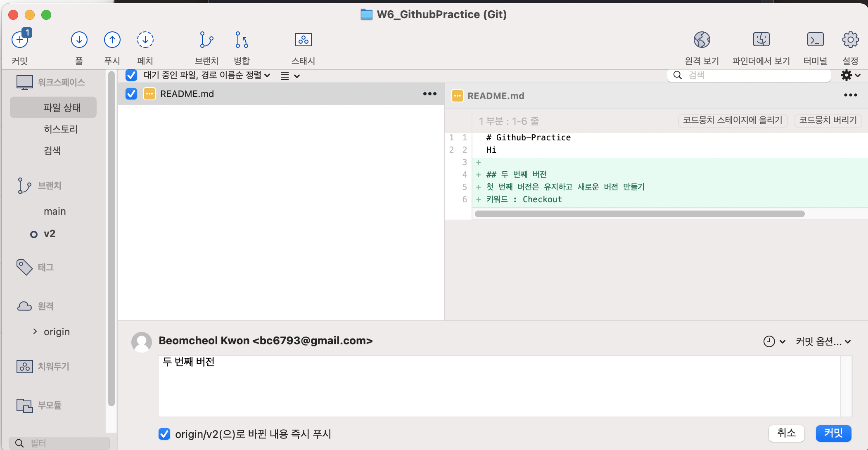Click the Pull (풀) toolbar icon

(79, 40)
